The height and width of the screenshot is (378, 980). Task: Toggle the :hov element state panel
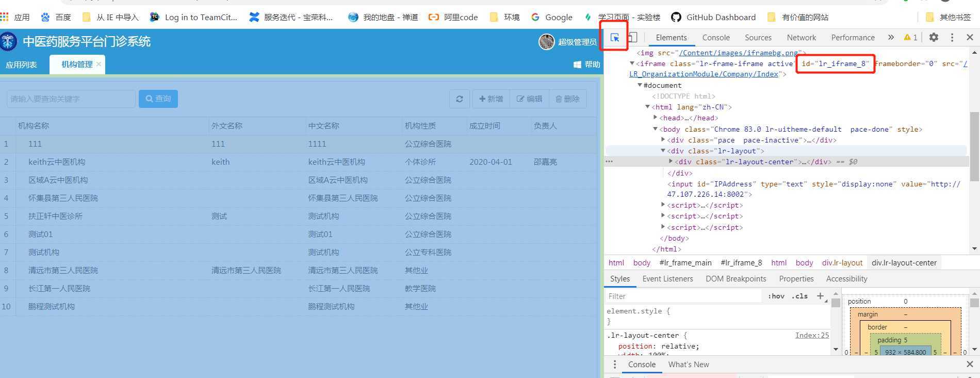click(x=776, y=296)
